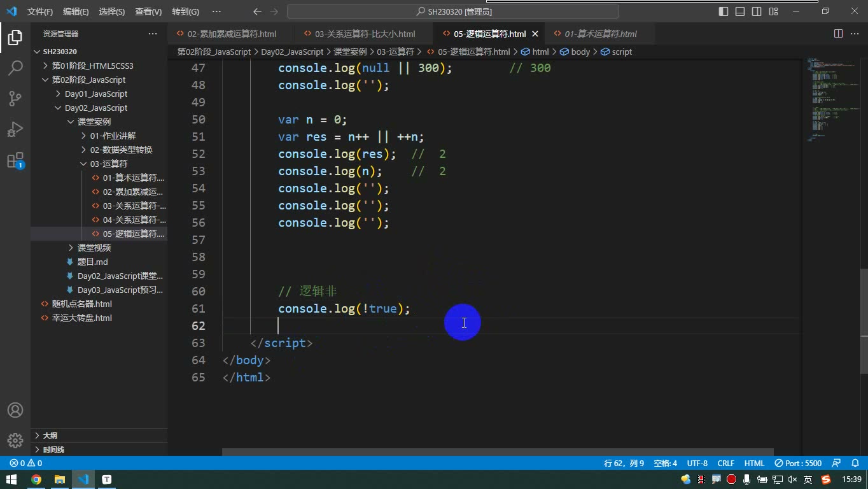Toggle the primary side bar visibility

[724, 11]
